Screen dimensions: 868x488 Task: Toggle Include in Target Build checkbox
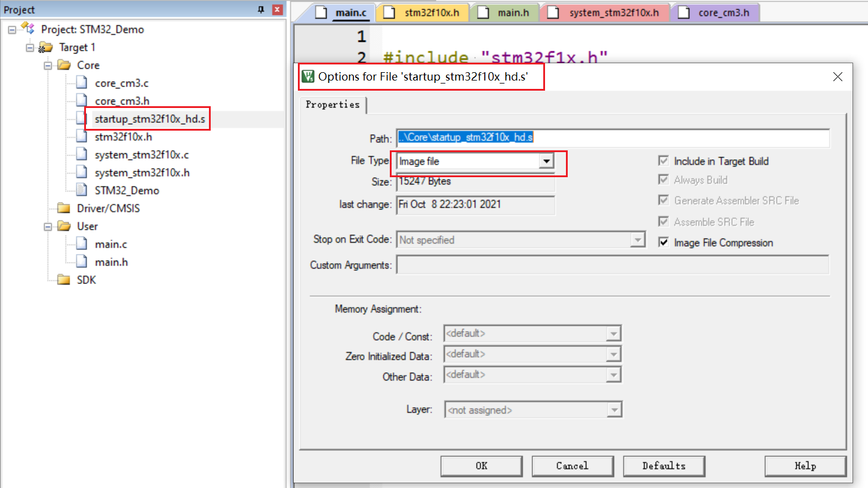663,161
